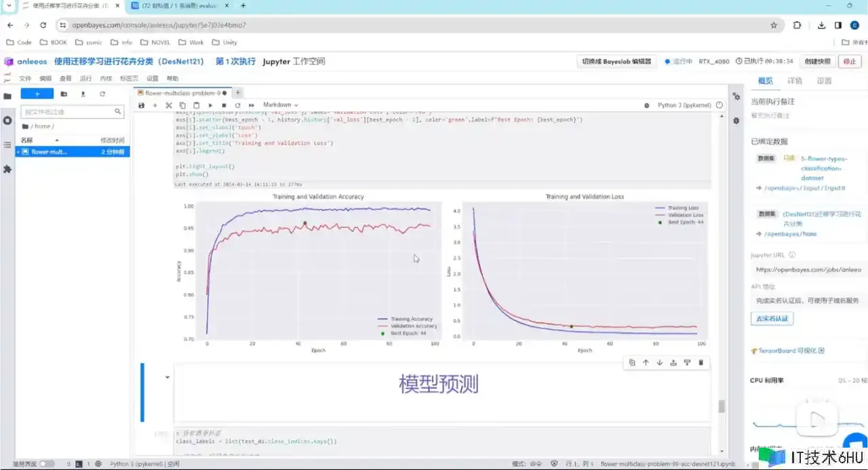Restart the kernel using circular arrow icon
This screenshot has width=868, height=470.
237,105
